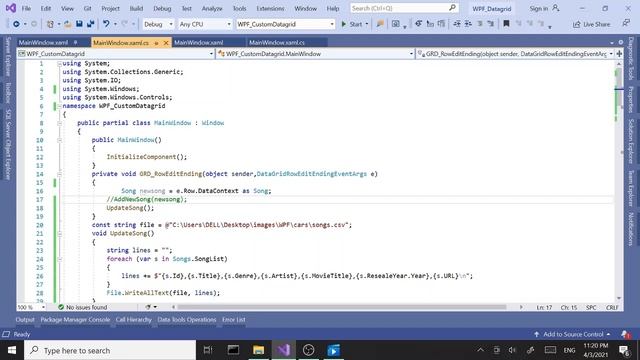This screenshot has width=640, height=360.
Task: Click the Save All icon
Action: point(90,24)
